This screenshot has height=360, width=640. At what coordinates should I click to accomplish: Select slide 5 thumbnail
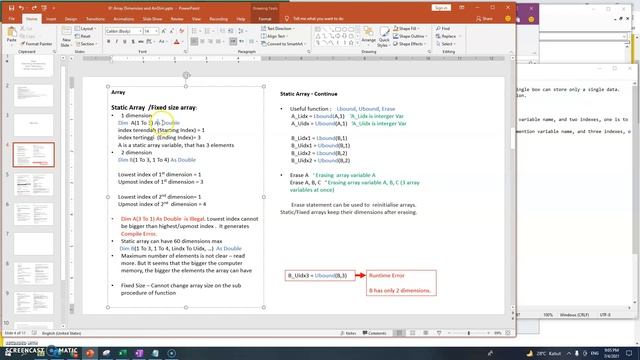[x=33, y=184]
